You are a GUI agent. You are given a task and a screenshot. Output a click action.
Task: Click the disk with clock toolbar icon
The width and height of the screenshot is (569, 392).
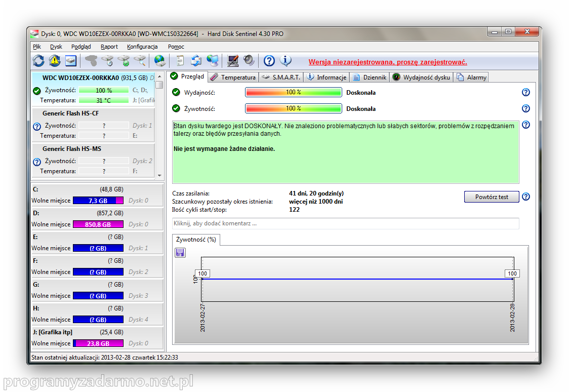[107, 61]
